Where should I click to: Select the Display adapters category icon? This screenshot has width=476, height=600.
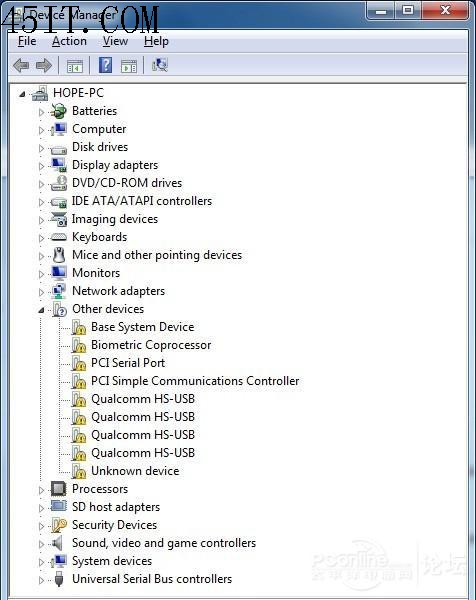(59, 165)
